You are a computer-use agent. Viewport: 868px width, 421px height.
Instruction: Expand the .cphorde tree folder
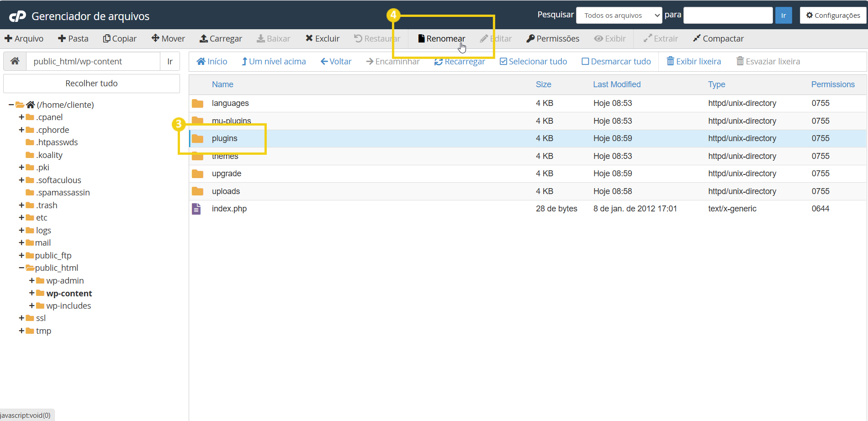click(x=21, y=130)
